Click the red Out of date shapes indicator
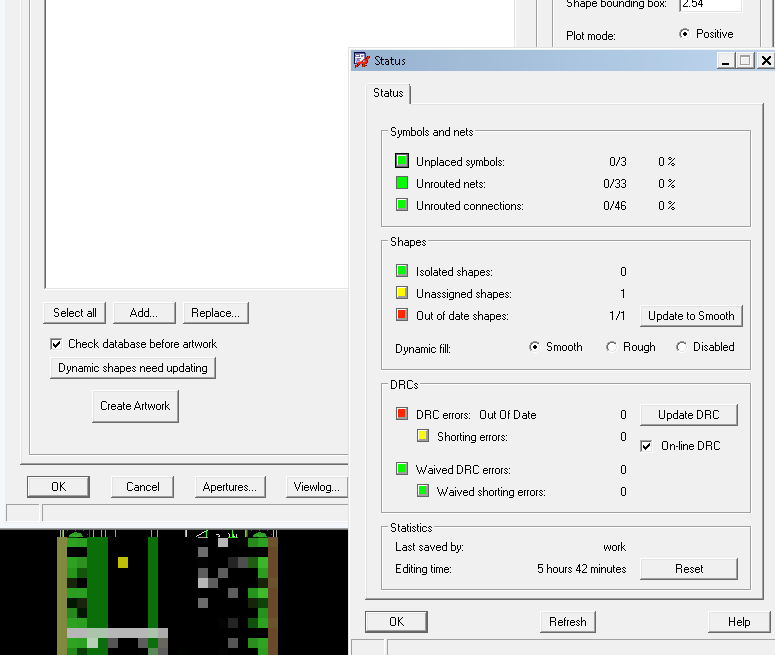 [x=402, y=315]
